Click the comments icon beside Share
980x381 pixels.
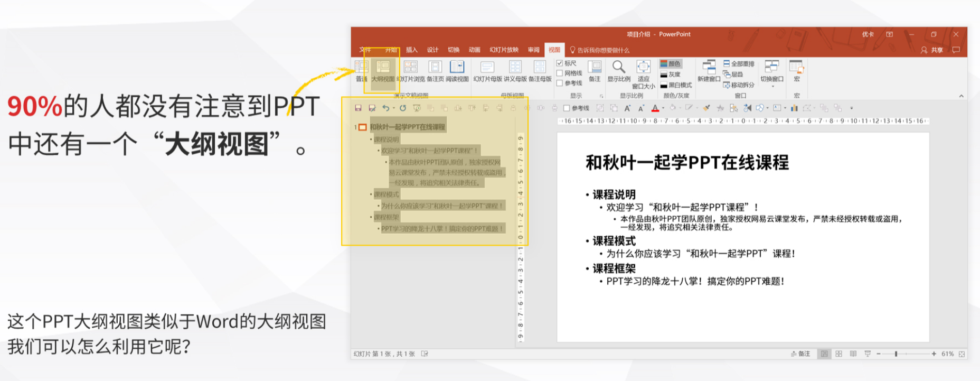pyautogui.click(x=956, y=50)
